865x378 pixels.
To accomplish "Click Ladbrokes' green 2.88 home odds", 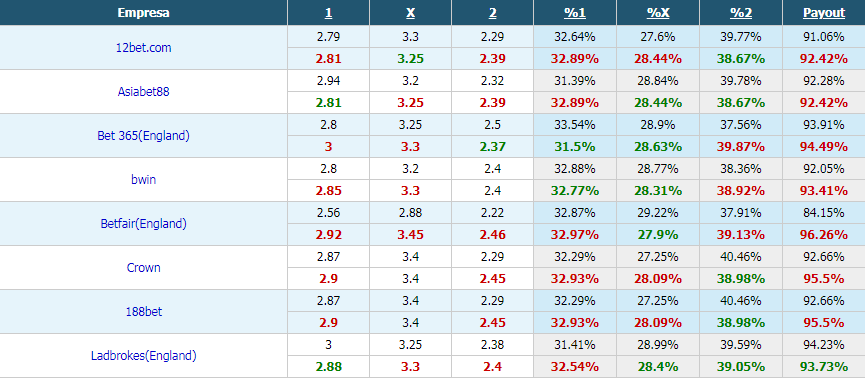I will [x=328, y=366].
